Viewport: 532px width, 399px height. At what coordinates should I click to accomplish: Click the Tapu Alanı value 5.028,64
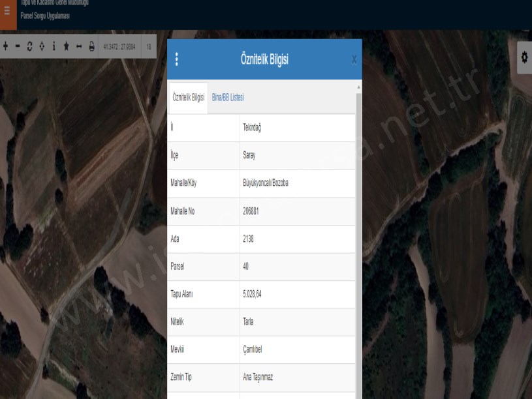coord(253,295)
